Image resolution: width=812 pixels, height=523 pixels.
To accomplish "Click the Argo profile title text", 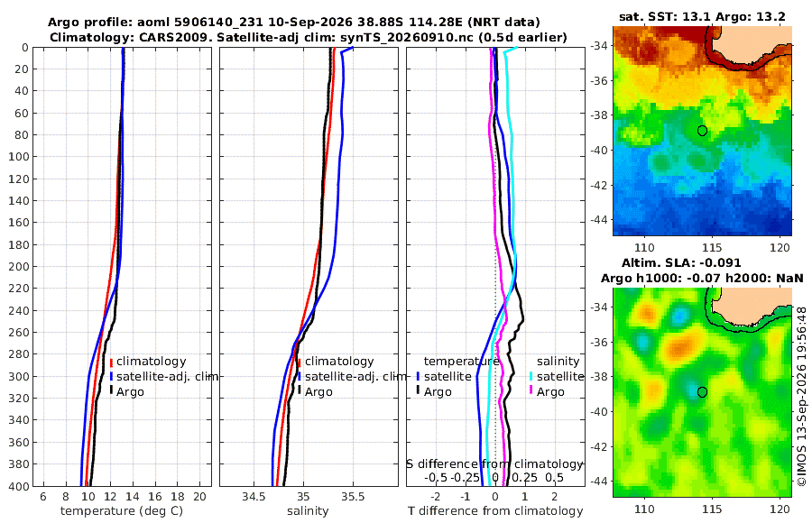I will [294, 23].
